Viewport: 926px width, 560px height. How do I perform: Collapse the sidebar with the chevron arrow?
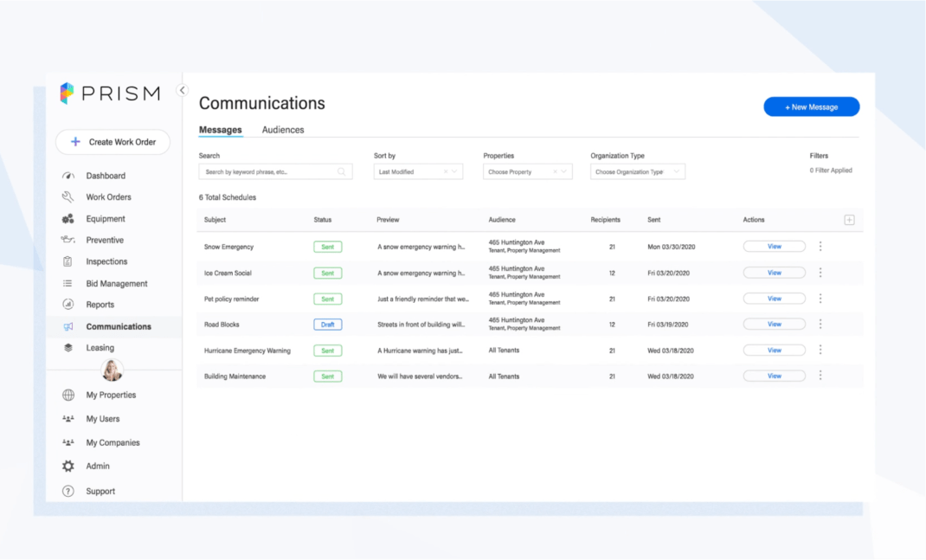point(182,89)
